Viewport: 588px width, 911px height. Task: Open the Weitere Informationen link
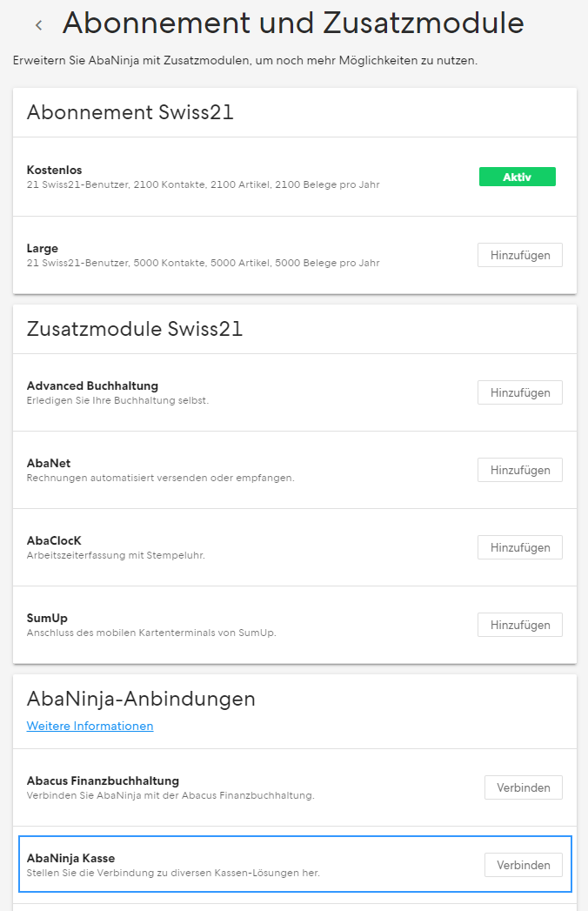click(90, 726)
